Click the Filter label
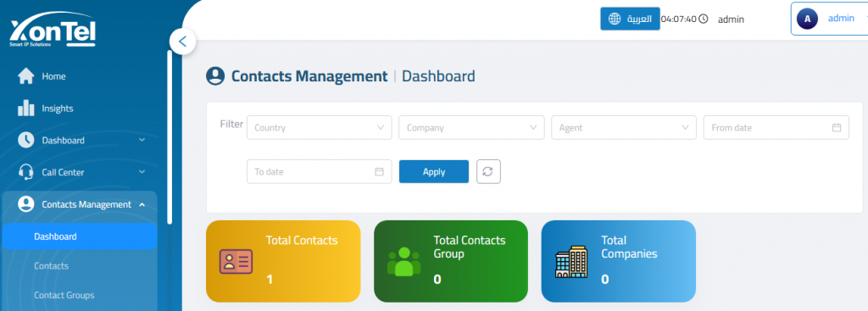The width and height of the screenshot is (868, 311). 231,124
